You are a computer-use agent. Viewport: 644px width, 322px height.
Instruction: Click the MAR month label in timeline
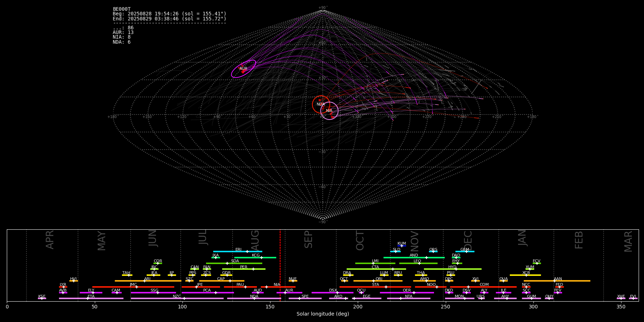point(628,241)
